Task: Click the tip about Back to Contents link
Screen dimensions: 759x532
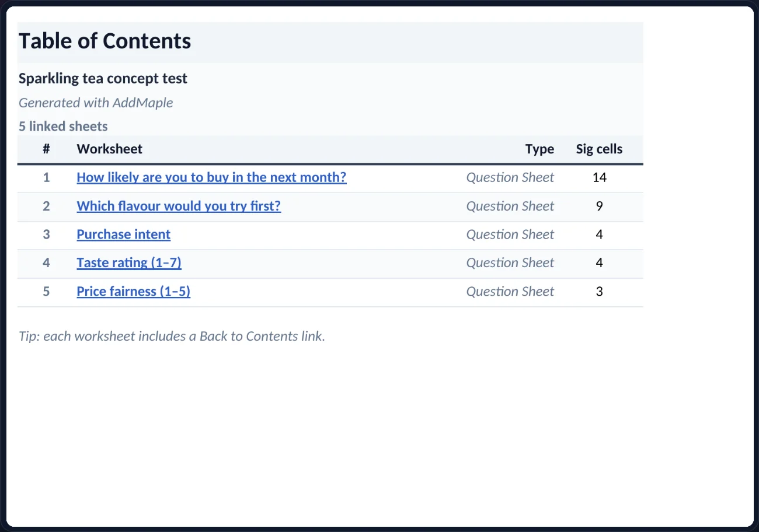Action: pyautogui.click(x=172, y=337)
